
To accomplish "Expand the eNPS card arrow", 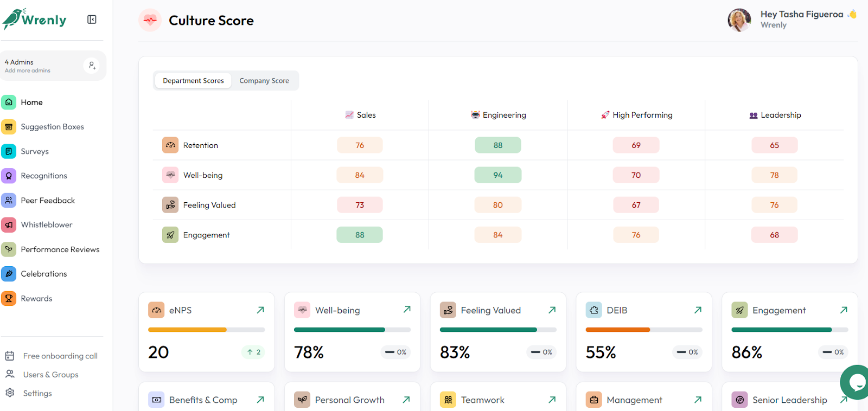I will (260, 310).
